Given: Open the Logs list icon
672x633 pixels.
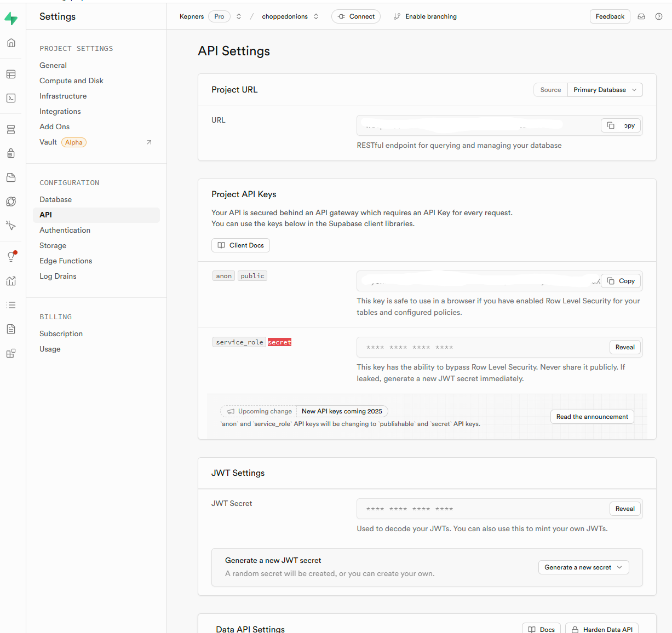Looking at the screenshot, I should [11, 305].
